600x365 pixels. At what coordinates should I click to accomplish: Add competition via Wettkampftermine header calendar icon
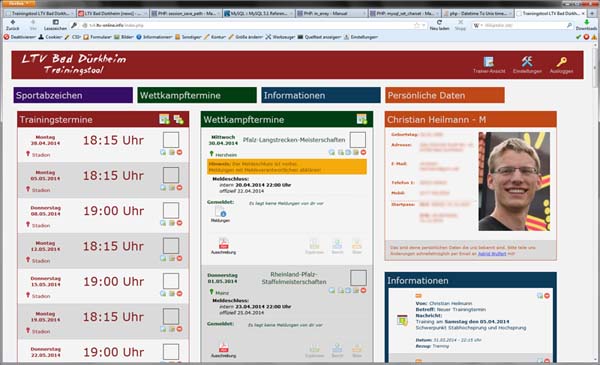362,119
